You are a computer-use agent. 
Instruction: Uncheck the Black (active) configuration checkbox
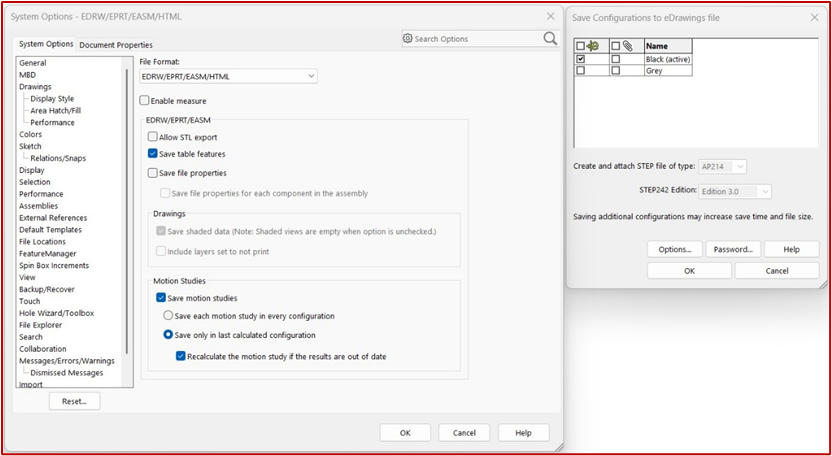pyautogui.click(x=581, y=59)
